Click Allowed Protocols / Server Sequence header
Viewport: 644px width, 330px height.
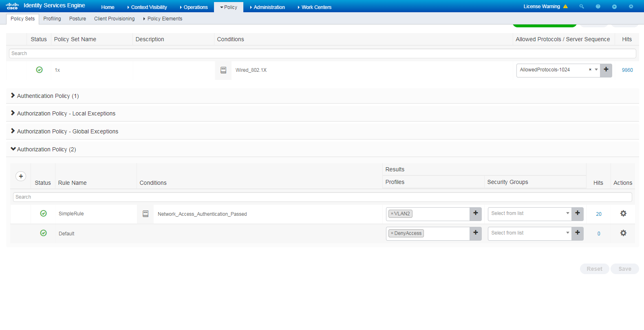(x=562, y=39)
